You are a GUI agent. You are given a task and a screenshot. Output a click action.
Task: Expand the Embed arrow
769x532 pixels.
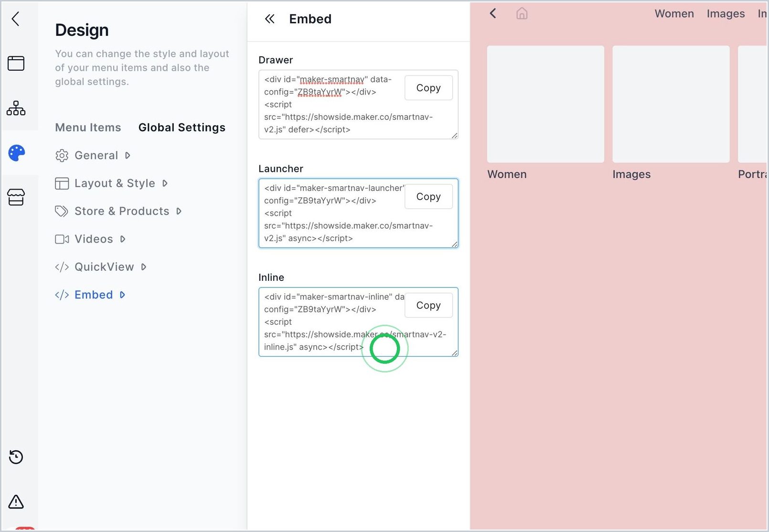pyautogui.click(x=122, y=295)
